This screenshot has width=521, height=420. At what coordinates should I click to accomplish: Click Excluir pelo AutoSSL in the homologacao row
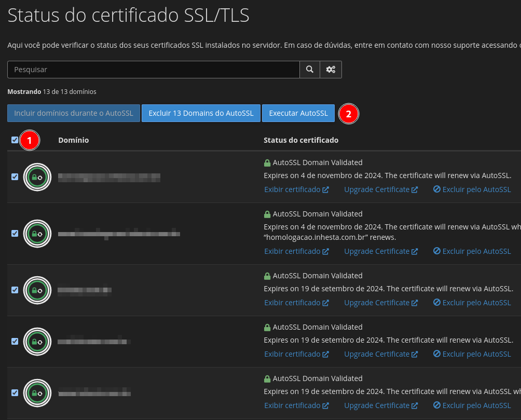click(472, 251)
